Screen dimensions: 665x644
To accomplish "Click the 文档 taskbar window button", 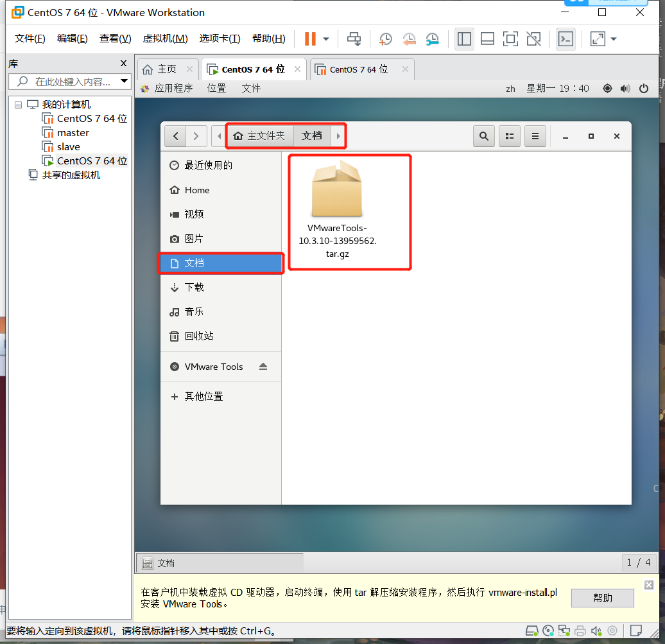I will (220, 563).
